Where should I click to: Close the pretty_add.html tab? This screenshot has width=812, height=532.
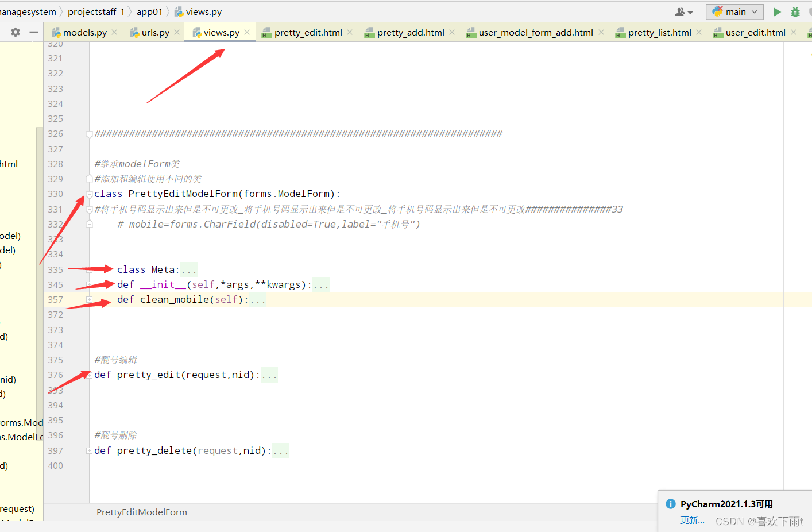point(452,32)
